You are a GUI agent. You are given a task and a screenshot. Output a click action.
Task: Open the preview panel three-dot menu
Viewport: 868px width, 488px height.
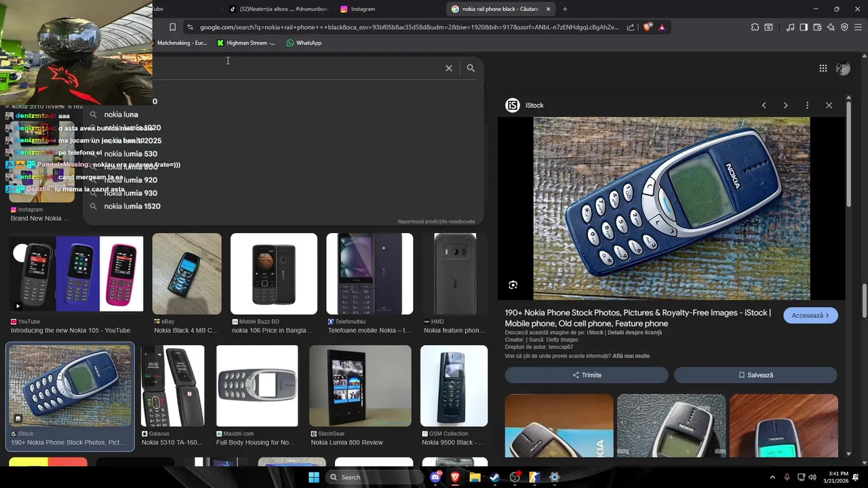(807, 105)
